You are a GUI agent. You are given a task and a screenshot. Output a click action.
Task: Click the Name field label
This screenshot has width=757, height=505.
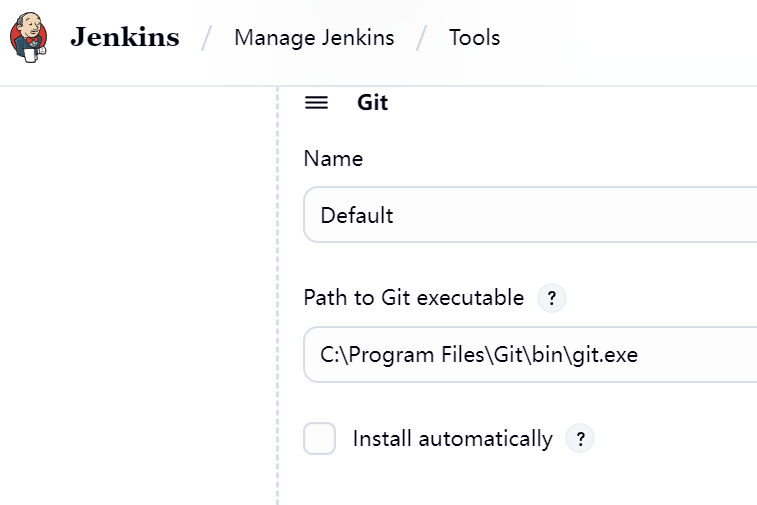coord(333,159)
